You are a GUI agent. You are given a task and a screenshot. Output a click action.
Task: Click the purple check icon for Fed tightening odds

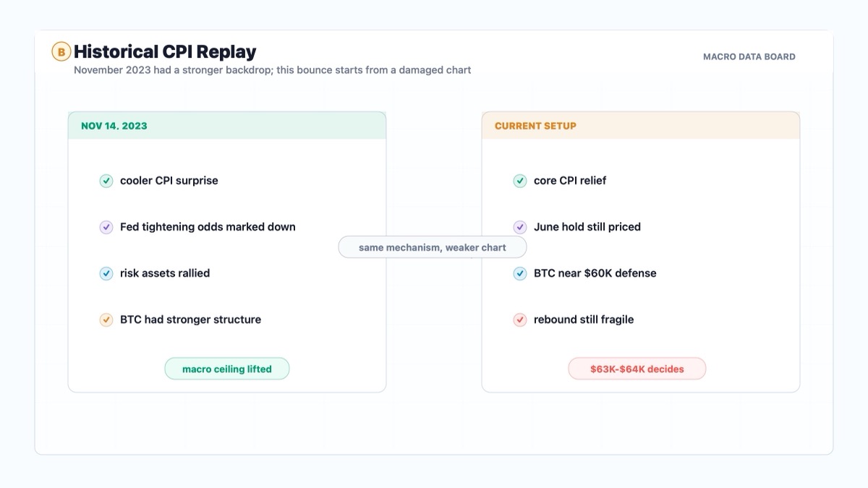click(106, 227)
